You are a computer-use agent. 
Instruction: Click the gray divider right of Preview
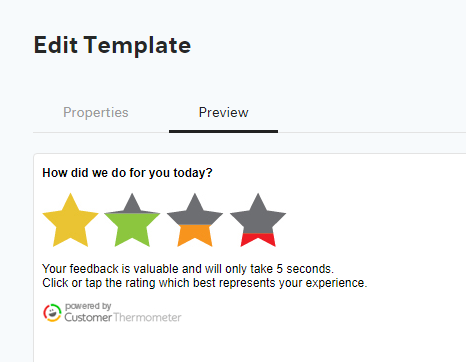click(372, 132)
